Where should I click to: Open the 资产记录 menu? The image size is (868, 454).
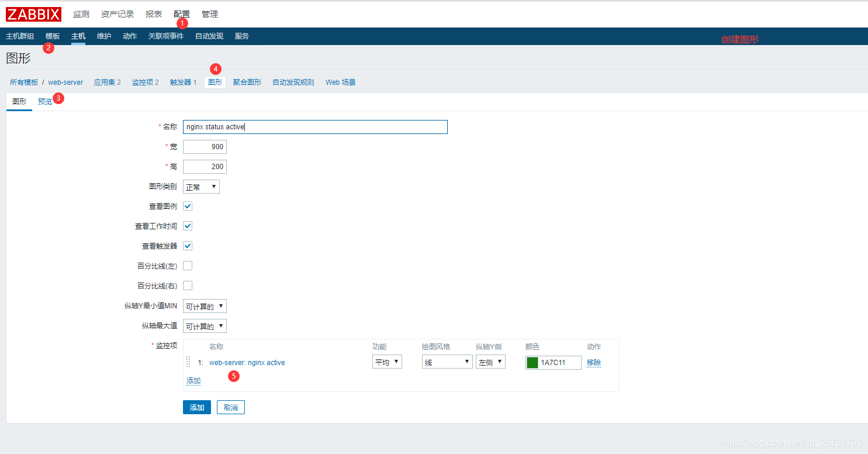click(117, 14)
